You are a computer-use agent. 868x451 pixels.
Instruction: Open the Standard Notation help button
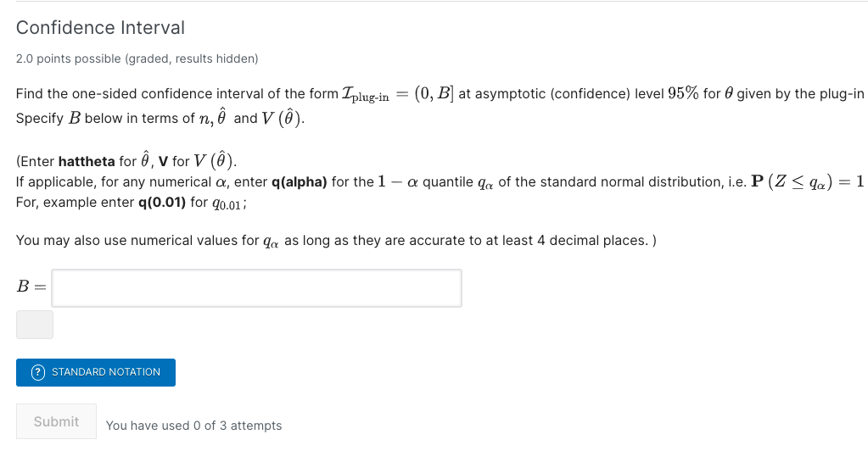coord(96,372)
